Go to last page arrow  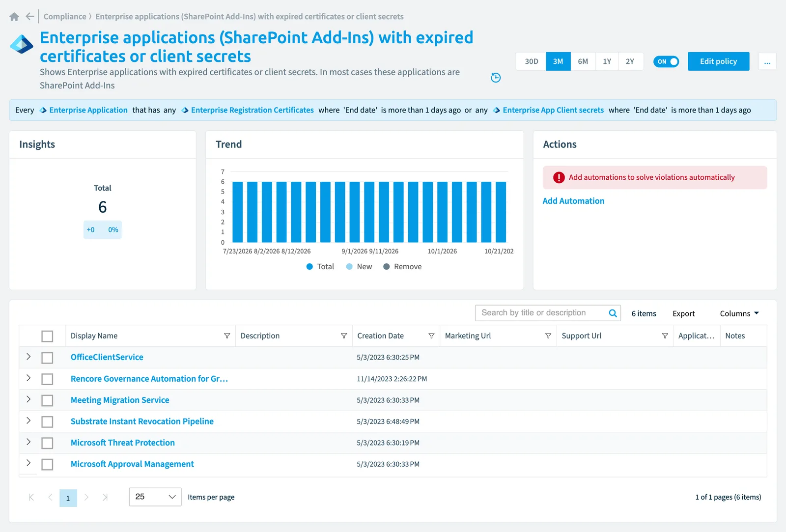click(x=105, y=497)
